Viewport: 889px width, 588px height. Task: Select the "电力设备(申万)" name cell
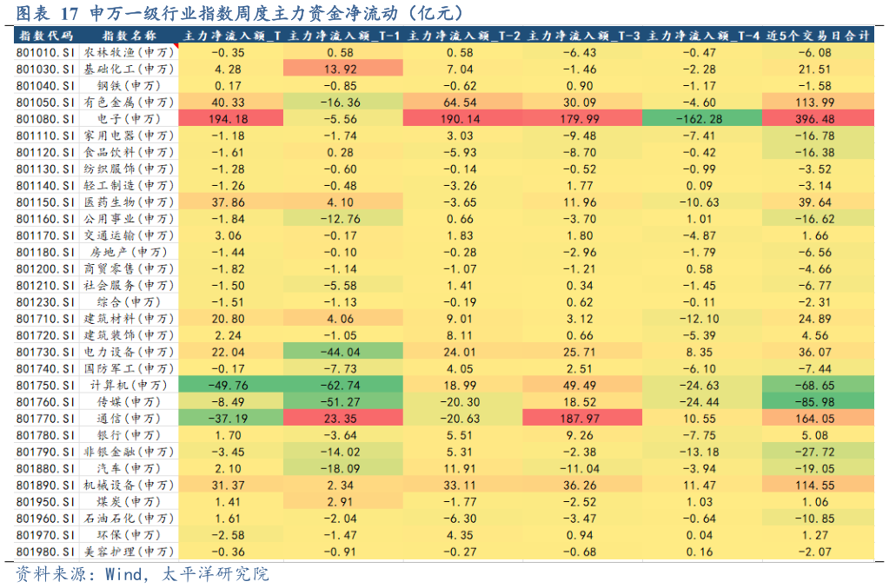click(x=129, y=352)
